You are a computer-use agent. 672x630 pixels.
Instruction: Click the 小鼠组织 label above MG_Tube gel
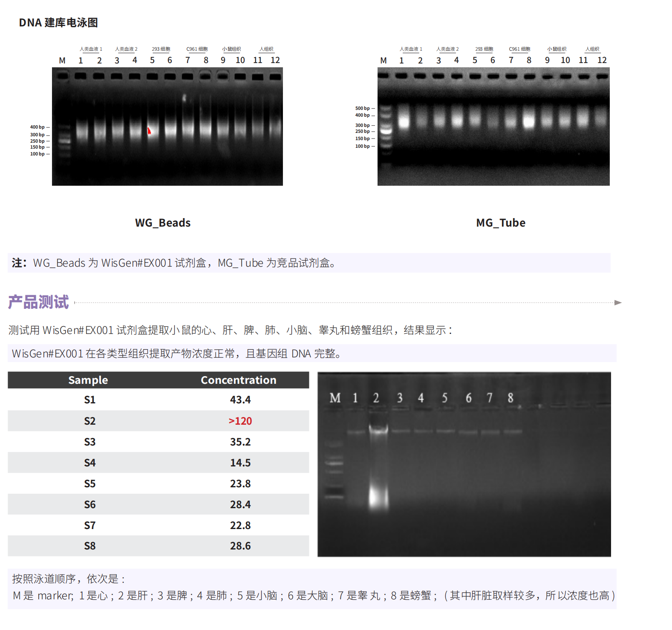pyautogui.click(x=557, y=49)
